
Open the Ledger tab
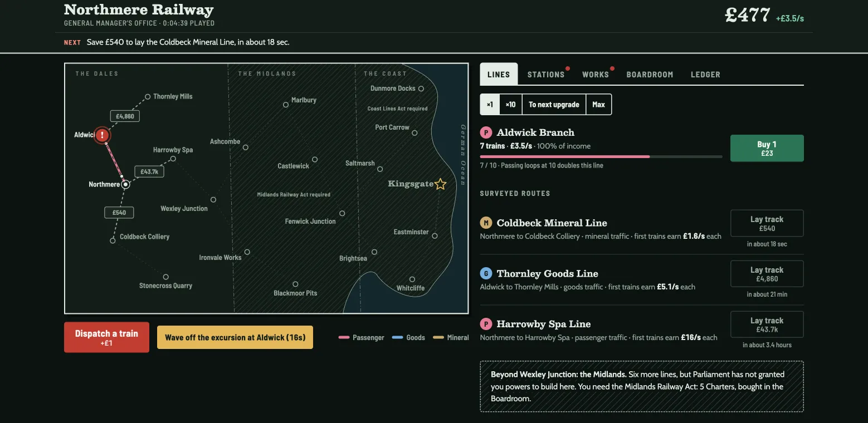(x=705, y=74)
